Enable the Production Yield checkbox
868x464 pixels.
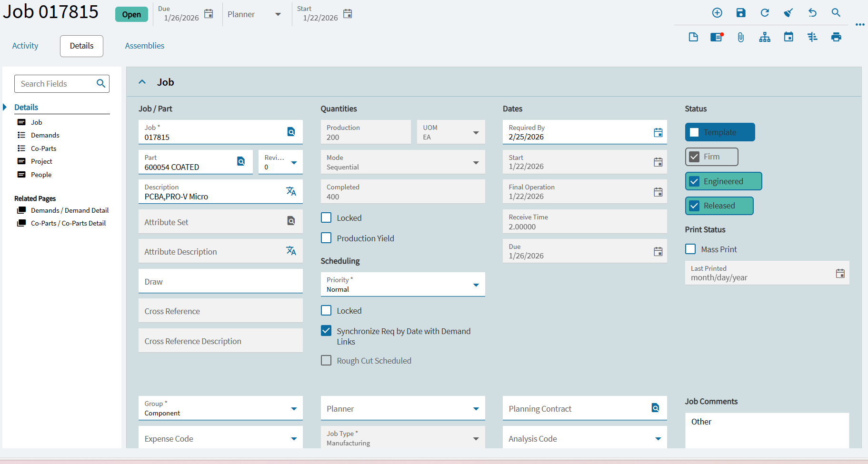pos(326,238)
